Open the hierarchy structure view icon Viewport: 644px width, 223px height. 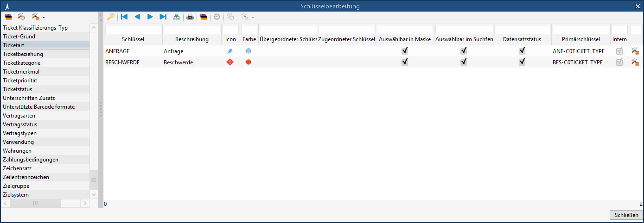click(177, 17)
